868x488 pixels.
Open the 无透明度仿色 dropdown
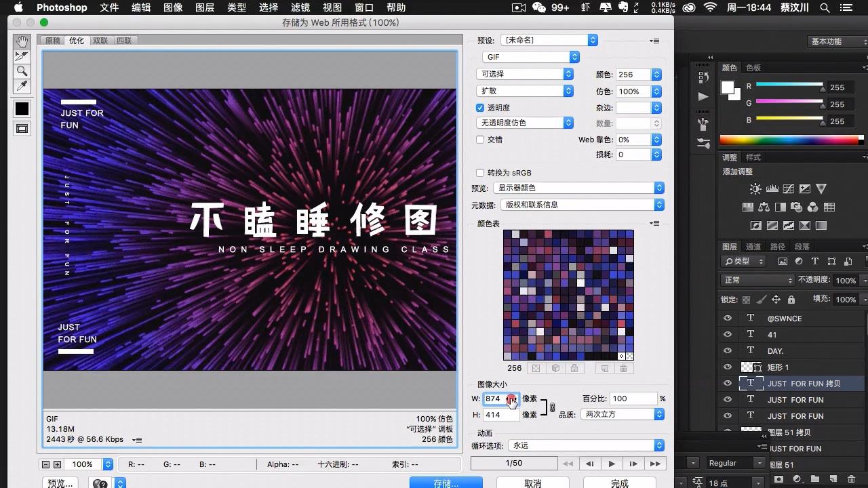pyautogui.click(x=525, y=123)
